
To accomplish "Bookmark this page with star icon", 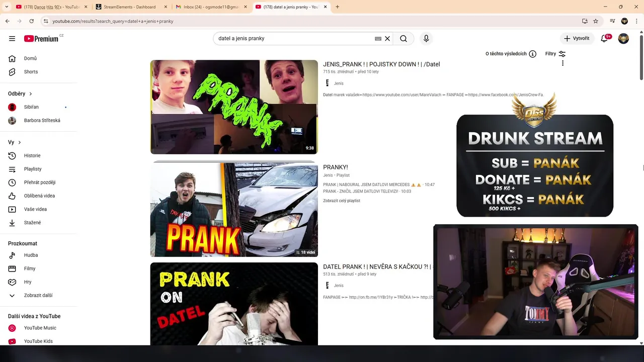I will point(596,21).
